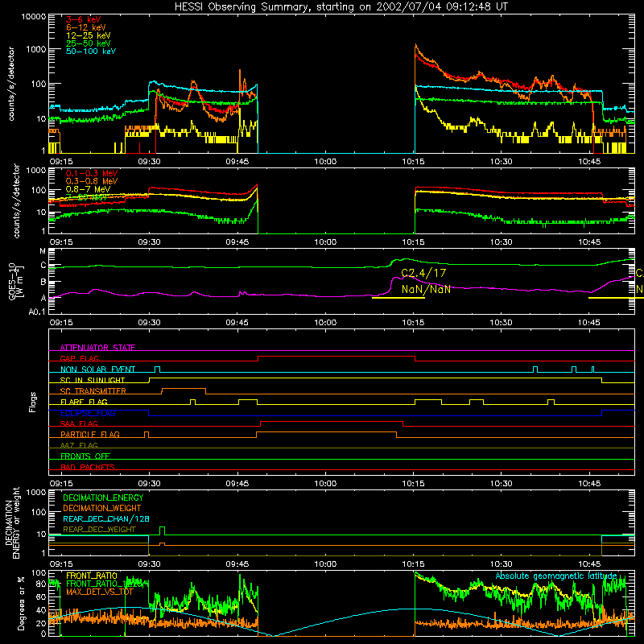Select the SC_IN_SUNLIGHT flag label
Viewport: 644px width, 644px height.
93,380
